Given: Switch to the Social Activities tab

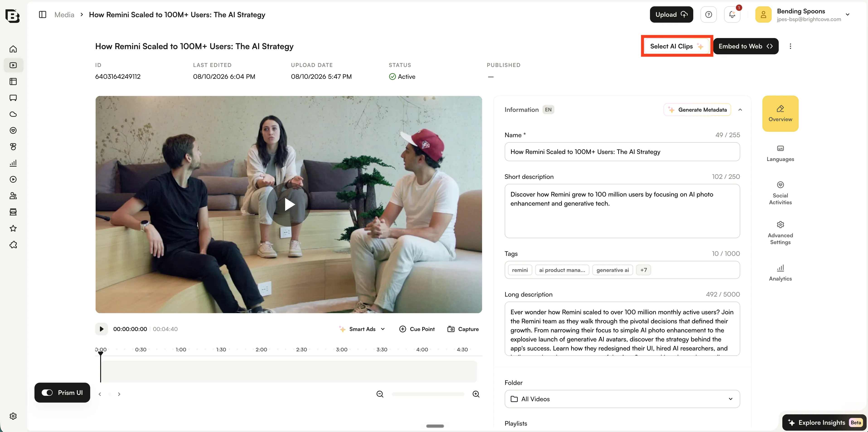Looking at the screenshot, I should (x=780, y=193).
